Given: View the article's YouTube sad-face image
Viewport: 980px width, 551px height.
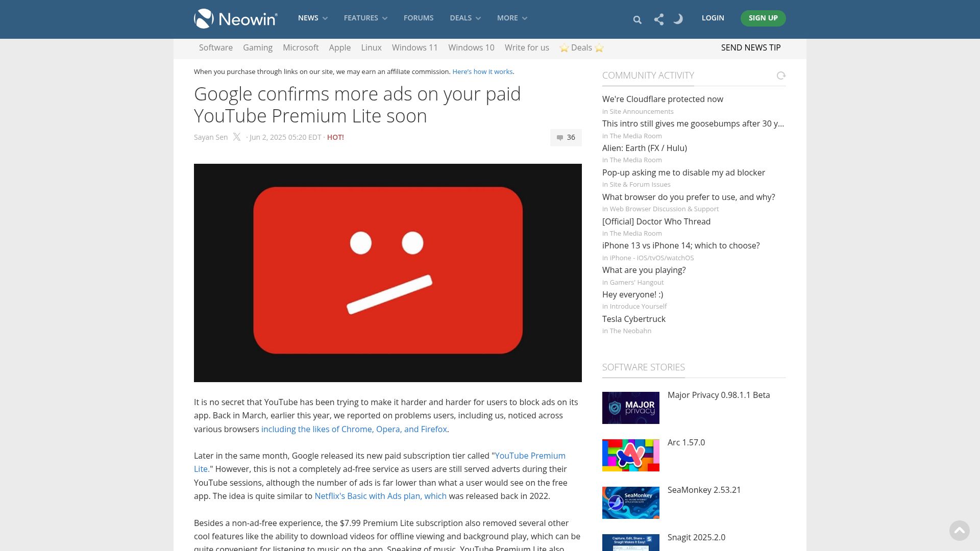Looking at the screenshot, I should [388, 273].
